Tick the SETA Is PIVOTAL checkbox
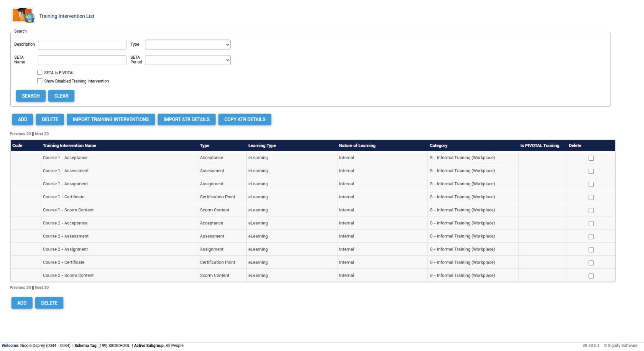 click(40, 73)
